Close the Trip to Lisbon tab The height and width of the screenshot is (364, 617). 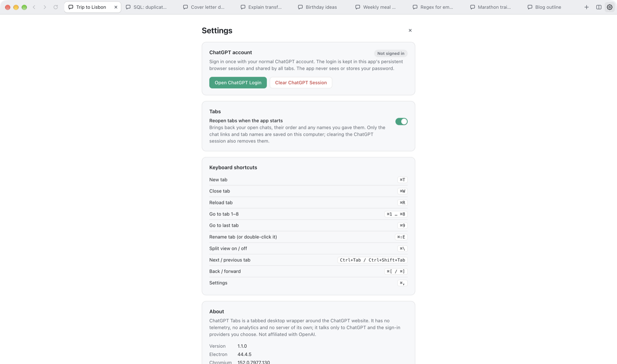pos(116,7)
